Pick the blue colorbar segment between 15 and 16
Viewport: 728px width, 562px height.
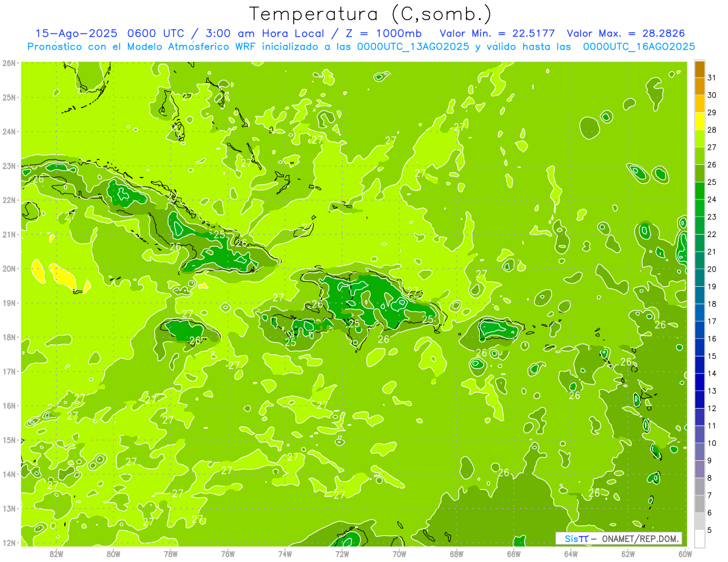point(700,347)
